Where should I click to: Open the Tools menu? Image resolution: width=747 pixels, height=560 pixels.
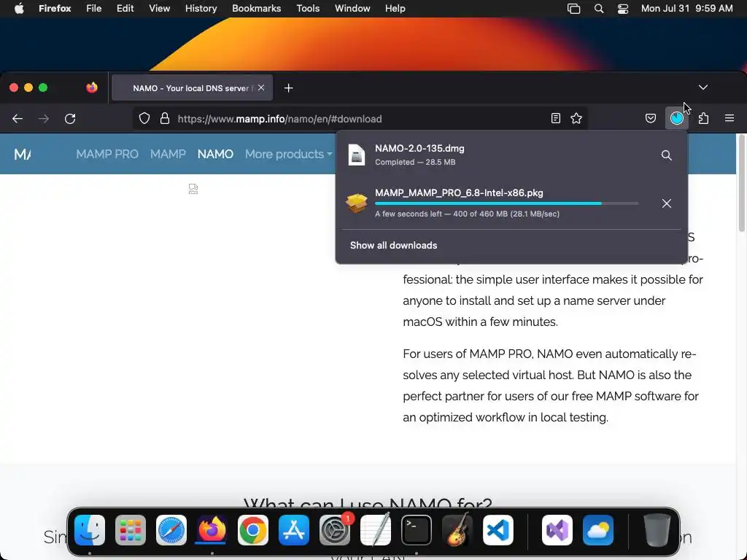click(x=308, y=9)
